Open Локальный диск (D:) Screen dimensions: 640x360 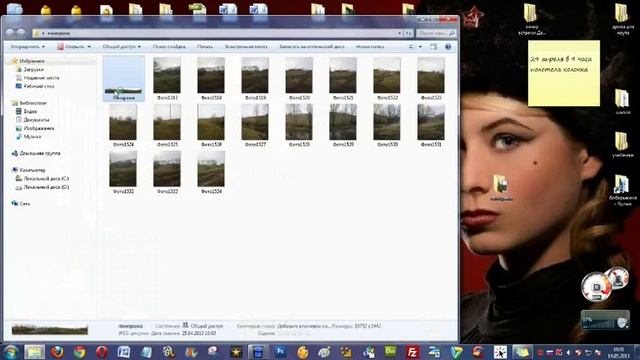(x=42, y=187)
